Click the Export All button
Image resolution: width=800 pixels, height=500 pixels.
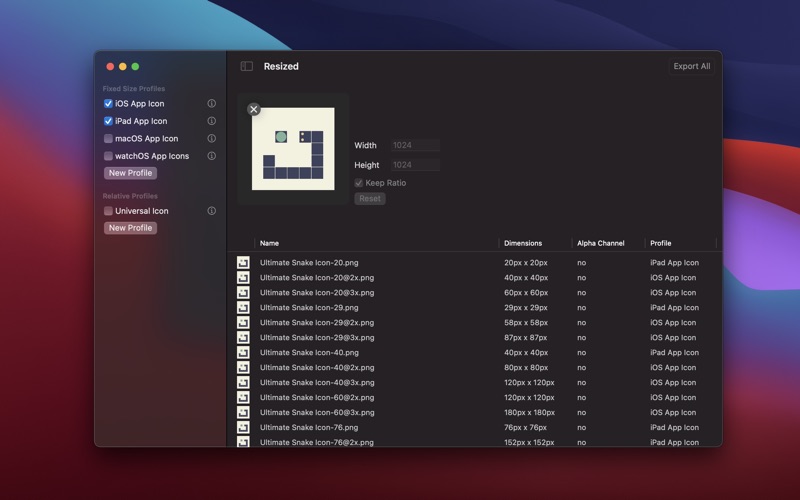[x=691, y=66]
